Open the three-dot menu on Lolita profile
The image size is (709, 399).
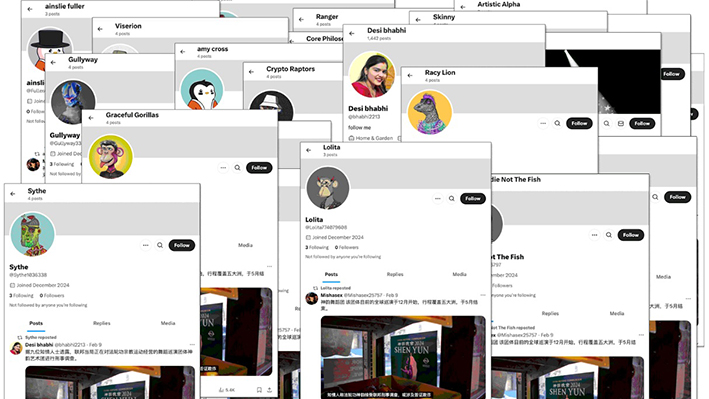(437, 199)
